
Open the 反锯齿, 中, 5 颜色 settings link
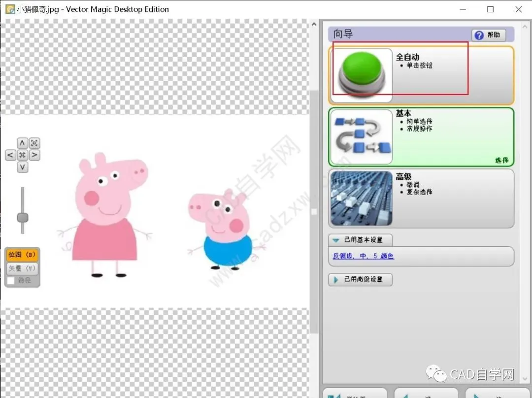[x=363, y=256]
